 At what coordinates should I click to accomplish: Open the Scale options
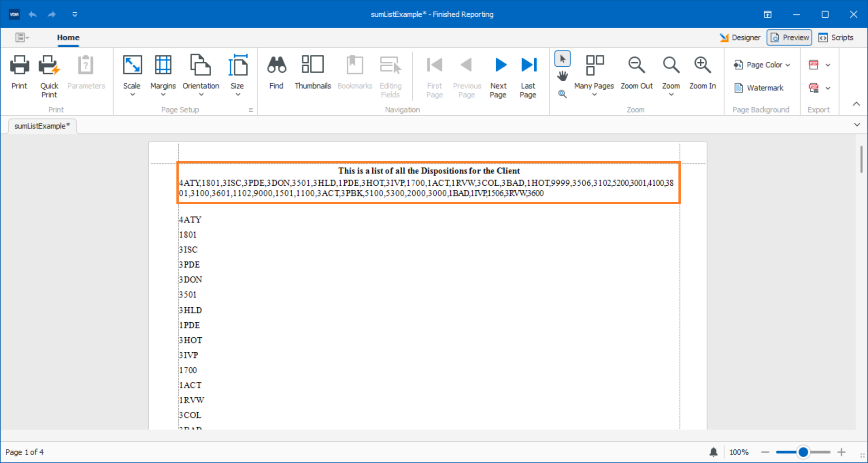(132, 75)
